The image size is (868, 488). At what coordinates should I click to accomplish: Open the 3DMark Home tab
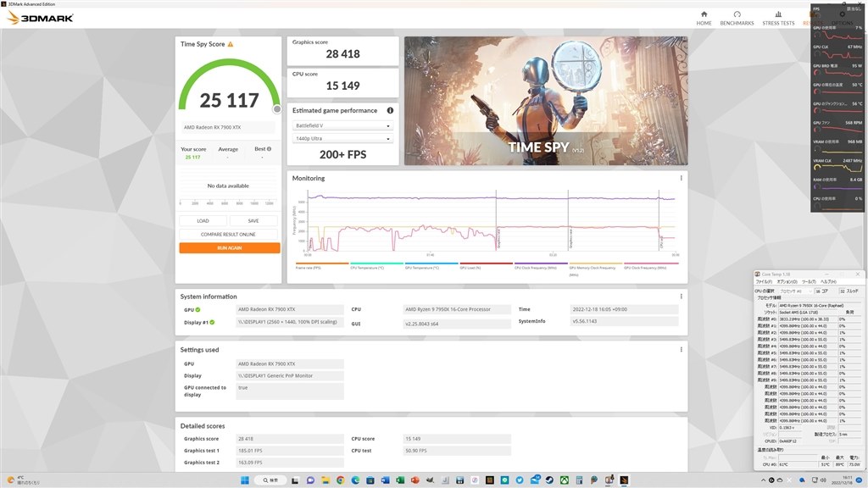tap(704, 18)
